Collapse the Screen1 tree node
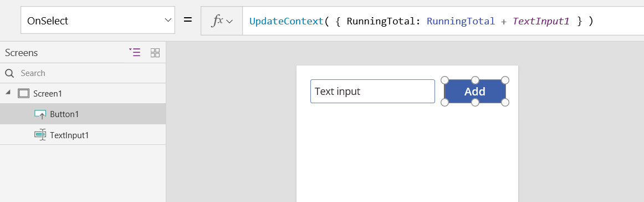The image size is (644, 202). 8,93
